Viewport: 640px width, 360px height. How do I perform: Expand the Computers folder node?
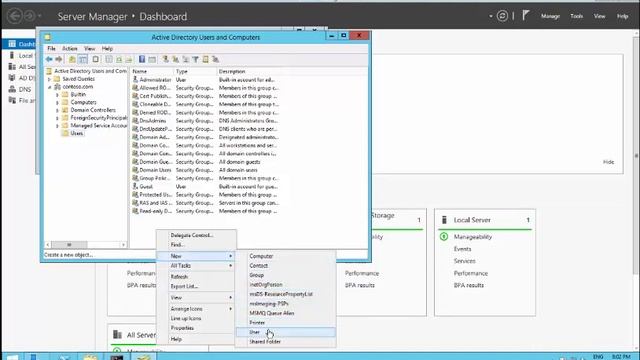(x=57, y=102)
